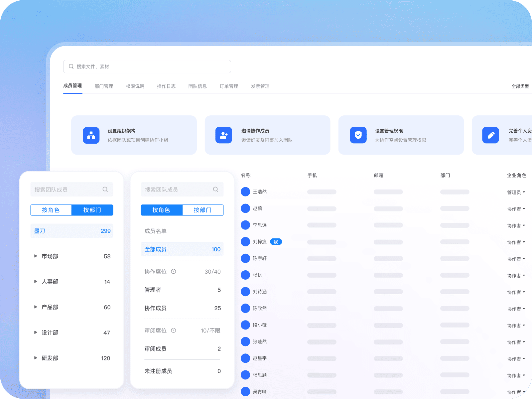Select 按角色 toggle in the left panel
This screenshot has height=399, width=532.
(51, 210)
